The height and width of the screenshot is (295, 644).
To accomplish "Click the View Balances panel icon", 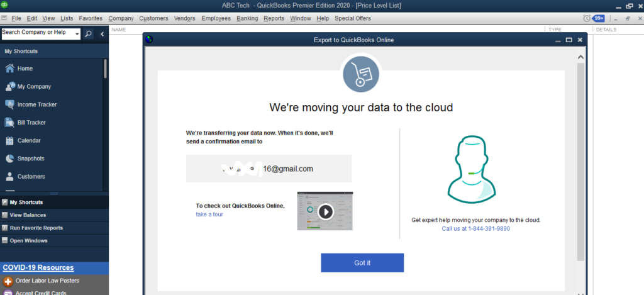I will tap(4, 215).
